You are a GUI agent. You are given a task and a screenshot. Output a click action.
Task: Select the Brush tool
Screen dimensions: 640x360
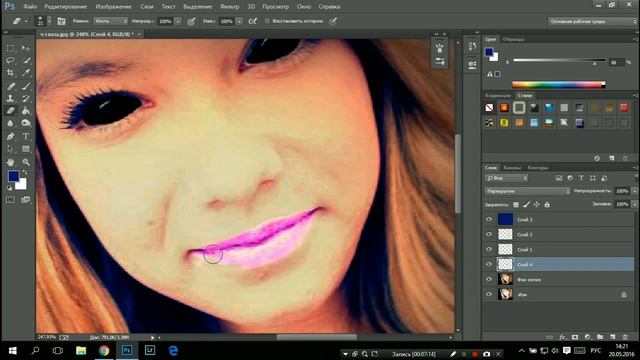pos(26,86)
